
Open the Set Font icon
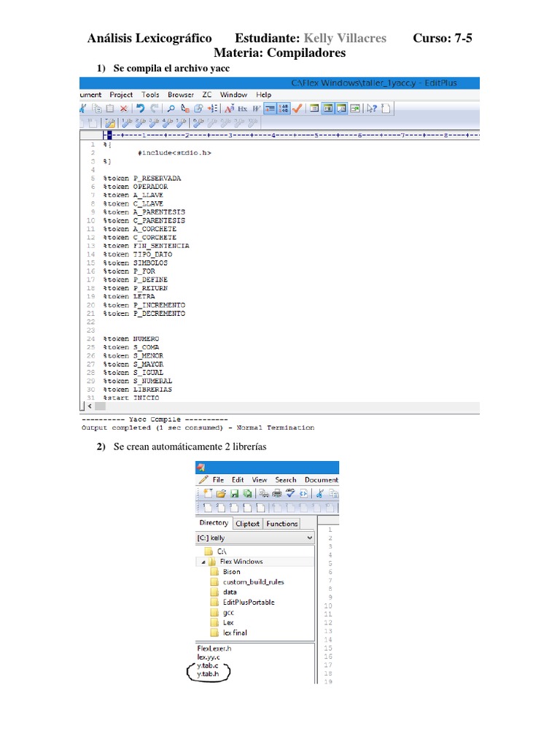click(229, 109)
